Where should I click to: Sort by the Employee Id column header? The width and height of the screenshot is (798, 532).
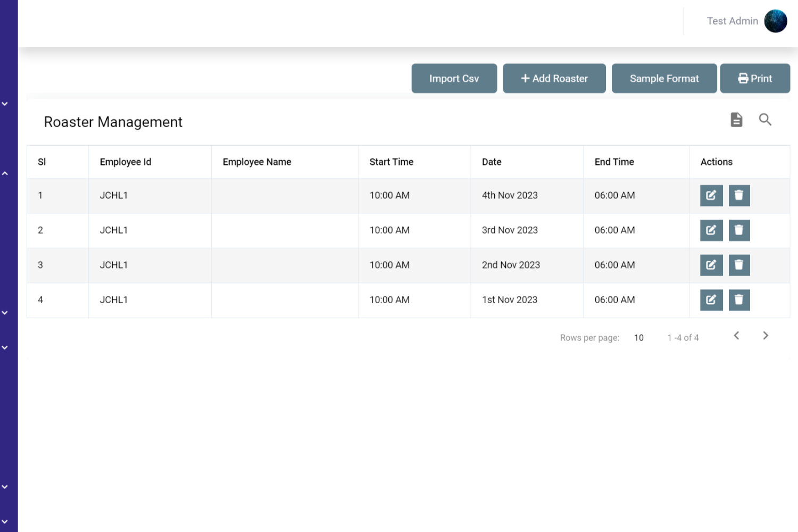[126, 162]
